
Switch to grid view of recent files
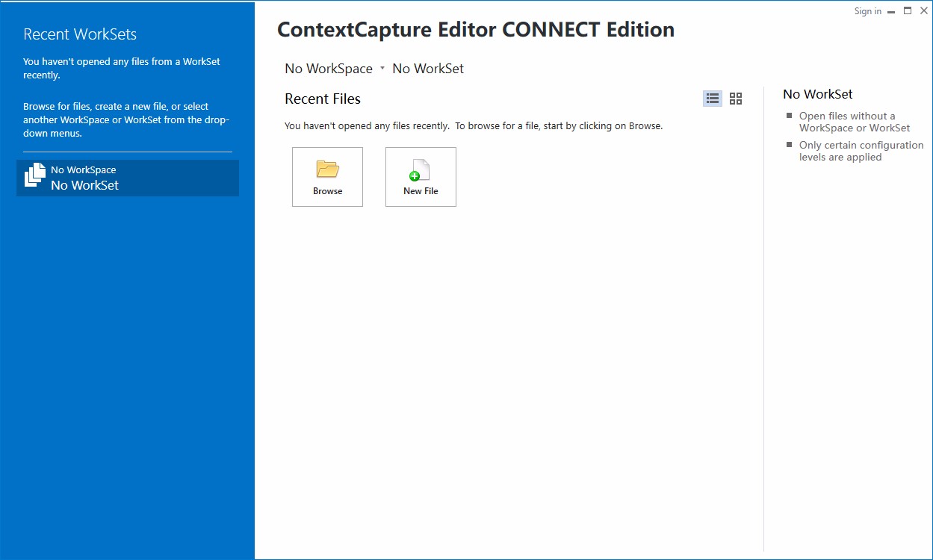pyautogui.click(x=735, y=98)
